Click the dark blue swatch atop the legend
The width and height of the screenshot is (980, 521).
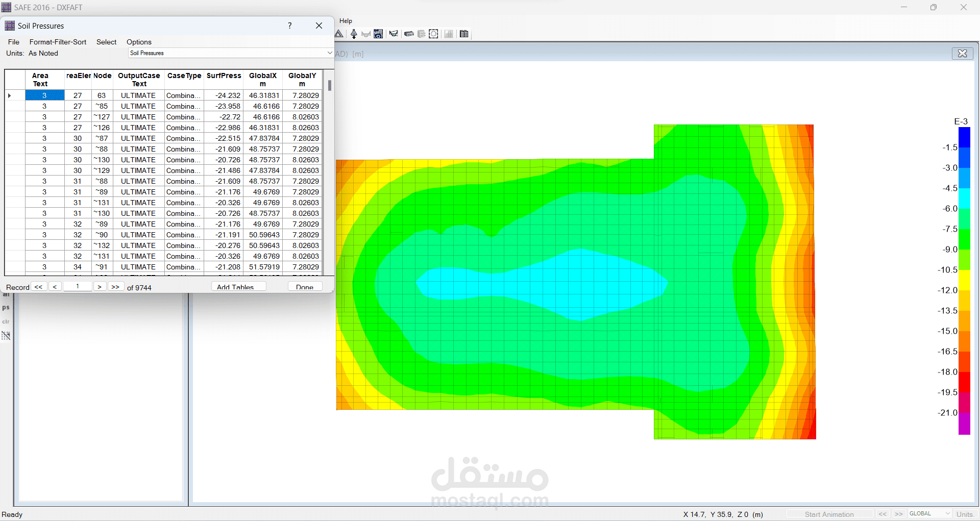[964, 137]
